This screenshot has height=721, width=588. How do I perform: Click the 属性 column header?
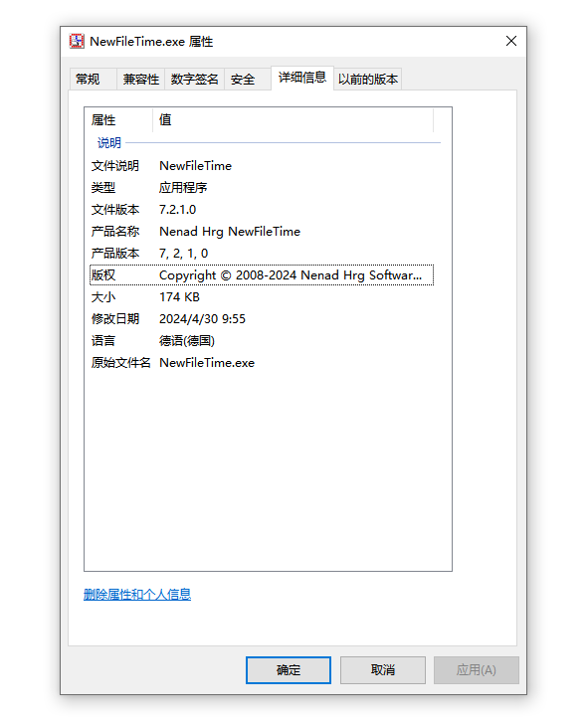tap(118, 120)
